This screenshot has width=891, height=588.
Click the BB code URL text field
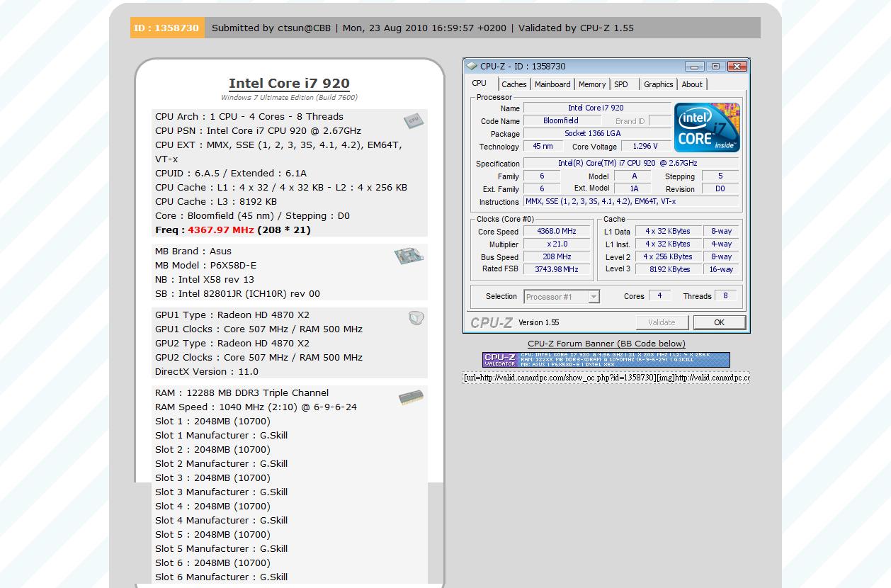click(x=606, y=378)
